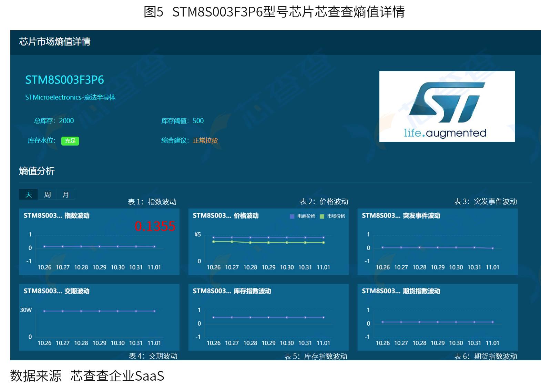
Task: Click the 图5 figure title text
Action: coord(274,12)
